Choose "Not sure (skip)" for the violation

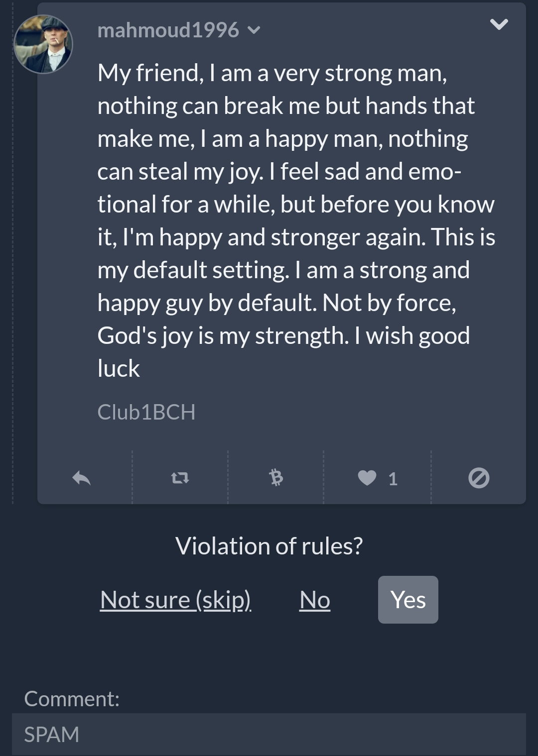175,600
